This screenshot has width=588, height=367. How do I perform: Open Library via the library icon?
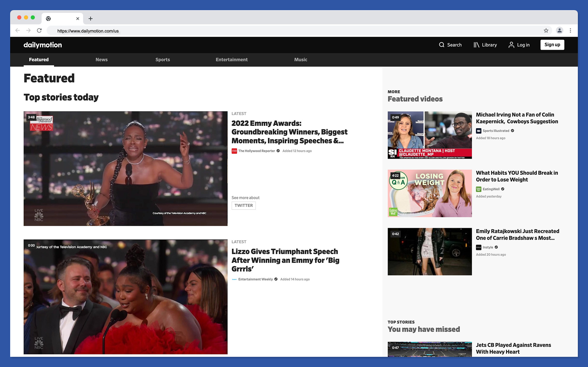pos(477,45)
